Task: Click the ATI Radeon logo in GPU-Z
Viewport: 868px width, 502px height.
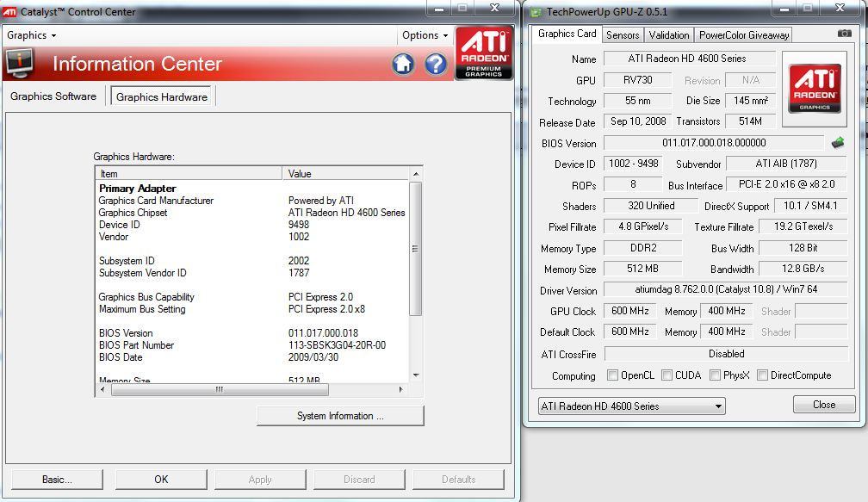Action: [x=815, y=89]
